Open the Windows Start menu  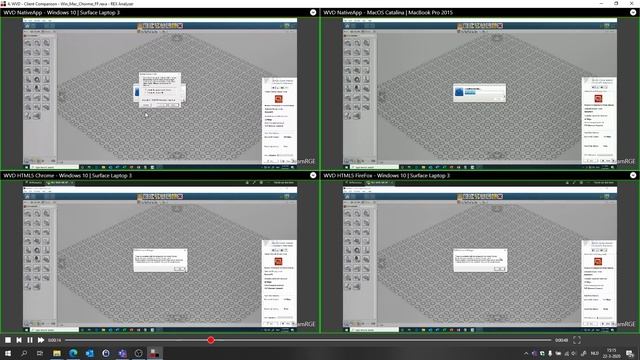click(8, 353)
